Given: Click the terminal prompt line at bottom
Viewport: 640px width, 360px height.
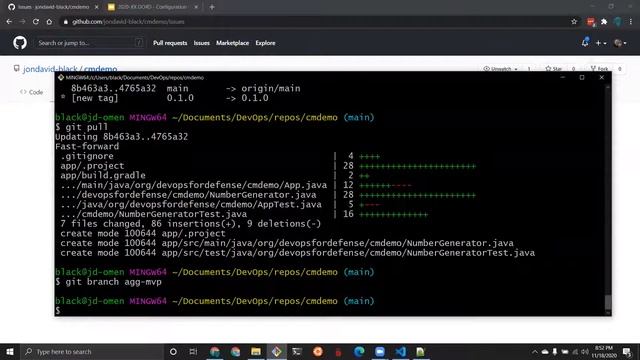Looking at the screenshot, I should pyautogui.click(x=58, y=311).
